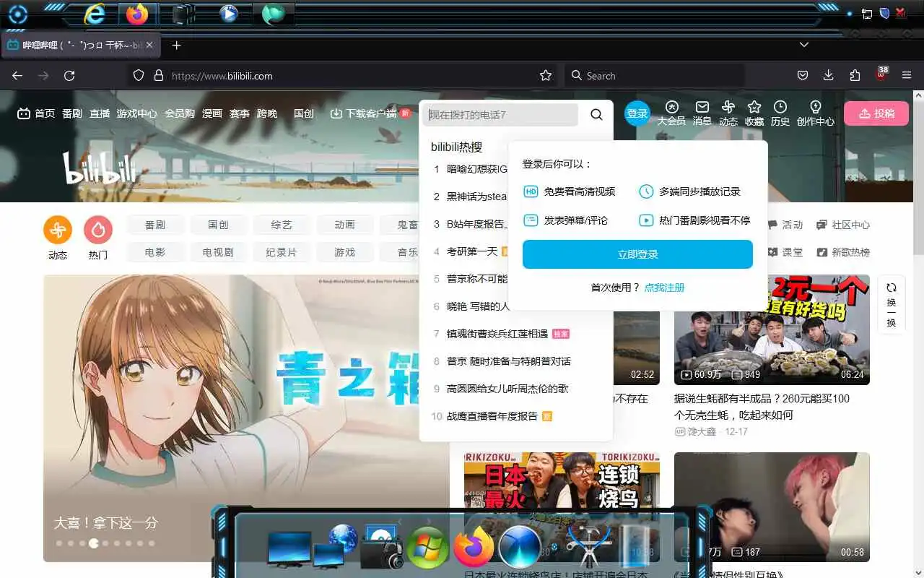The height and width of the screenshot is (578, 924).
Task: Click the red extension badge showing 38
Action: tap(881, 74)
